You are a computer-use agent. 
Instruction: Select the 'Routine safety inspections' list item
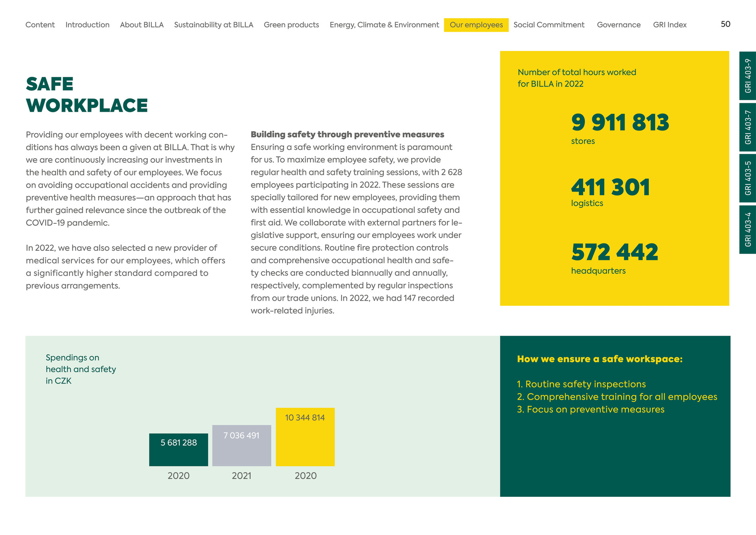tap(581, 384)
